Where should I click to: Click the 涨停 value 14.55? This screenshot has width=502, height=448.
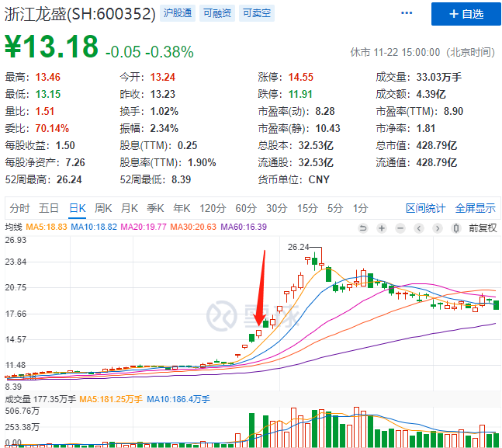click(300, 77)
